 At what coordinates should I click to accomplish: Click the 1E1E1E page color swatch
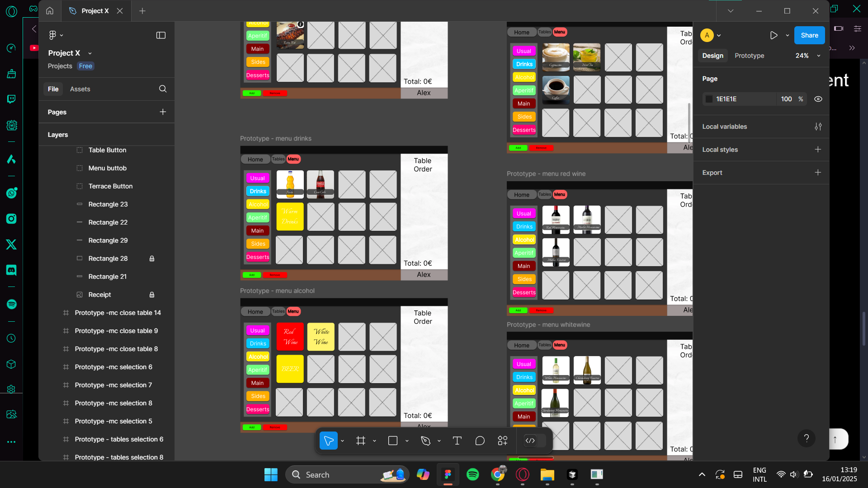709,99
